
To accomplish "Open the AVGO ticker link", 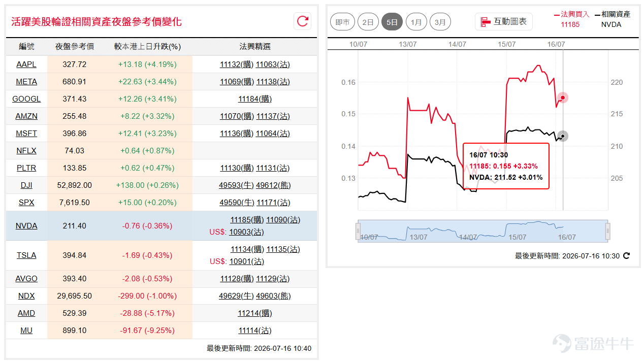I will point(26,279).
